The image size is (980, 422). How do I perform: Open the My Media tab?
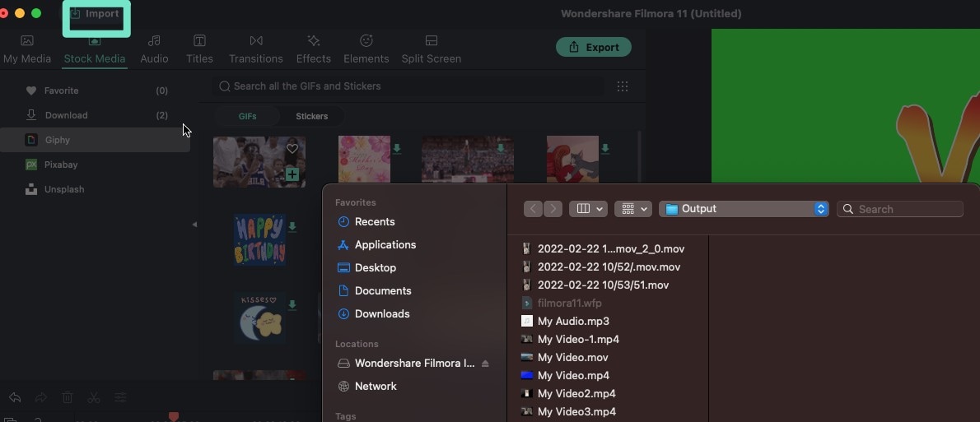pyautogui.click(x=27, y=50)
